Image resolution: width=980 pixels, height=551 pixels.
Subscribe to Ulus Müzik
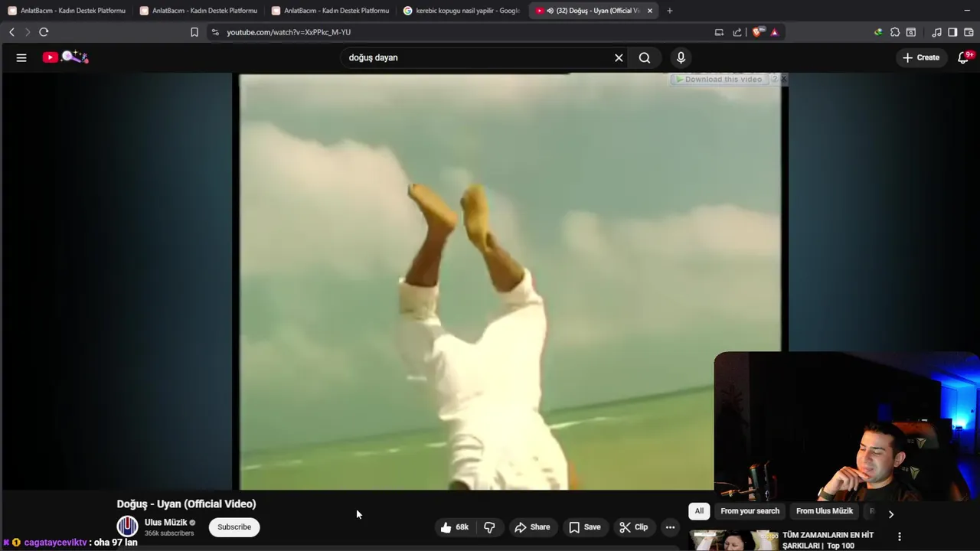pos(234,527)
